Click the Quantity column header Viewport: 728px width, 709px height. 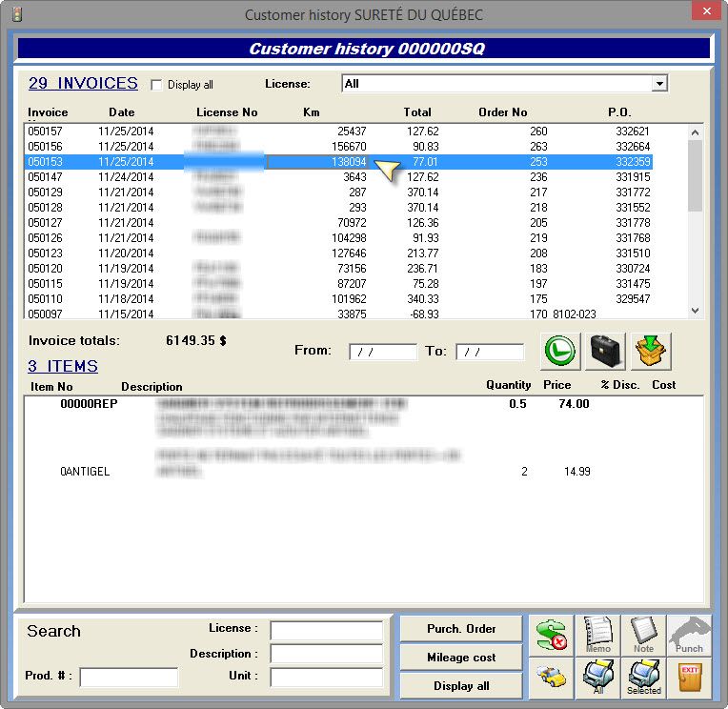(509, 385)
